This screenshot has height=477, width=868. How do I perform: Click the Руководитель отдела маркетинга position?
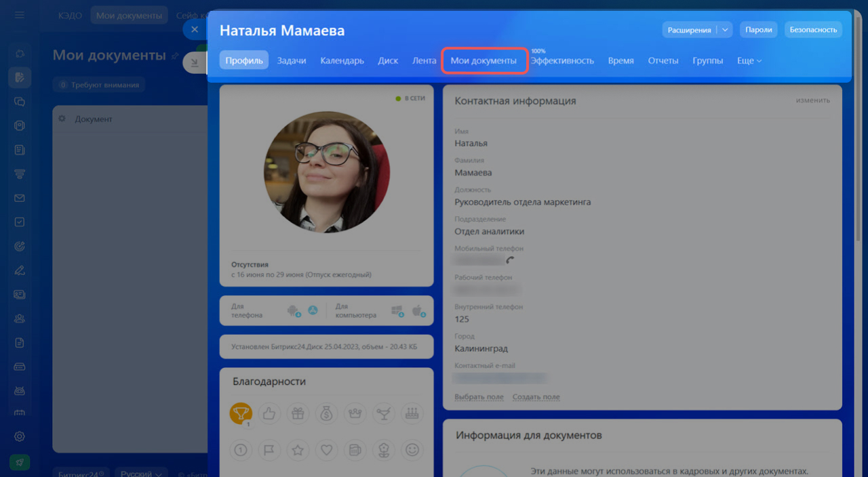523,202
